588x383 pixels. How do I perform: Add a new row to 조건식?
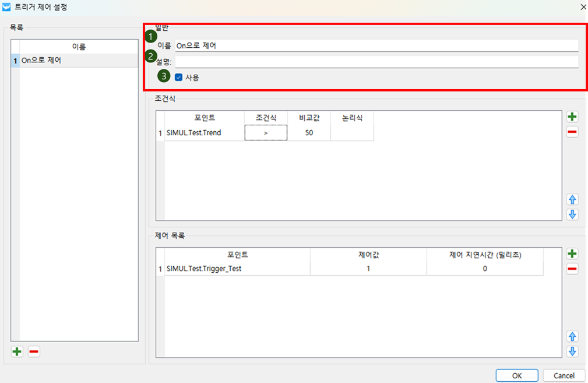(x=572, y=117)
